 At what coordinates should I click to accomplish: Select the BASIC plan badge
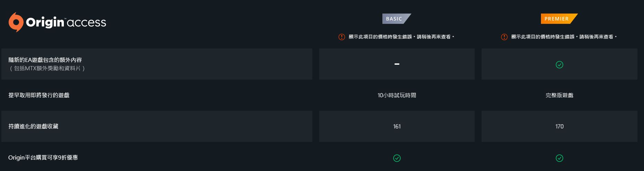click(x=395, y=19)
